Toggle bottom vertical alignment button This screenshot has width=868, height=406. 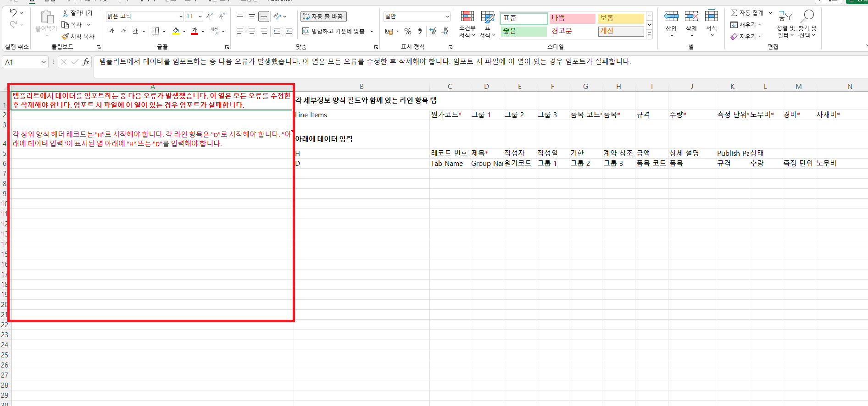(x=264, y=16)
